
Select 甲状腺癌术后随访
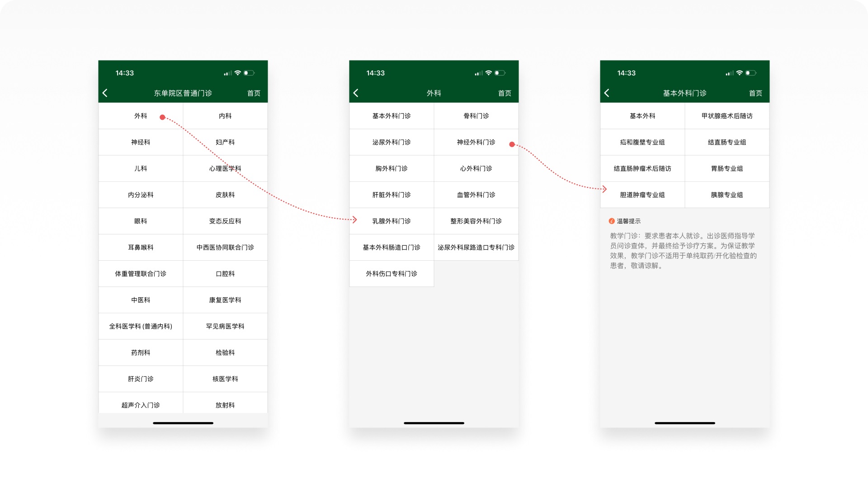pyautogui.click(x=726, y=116)
